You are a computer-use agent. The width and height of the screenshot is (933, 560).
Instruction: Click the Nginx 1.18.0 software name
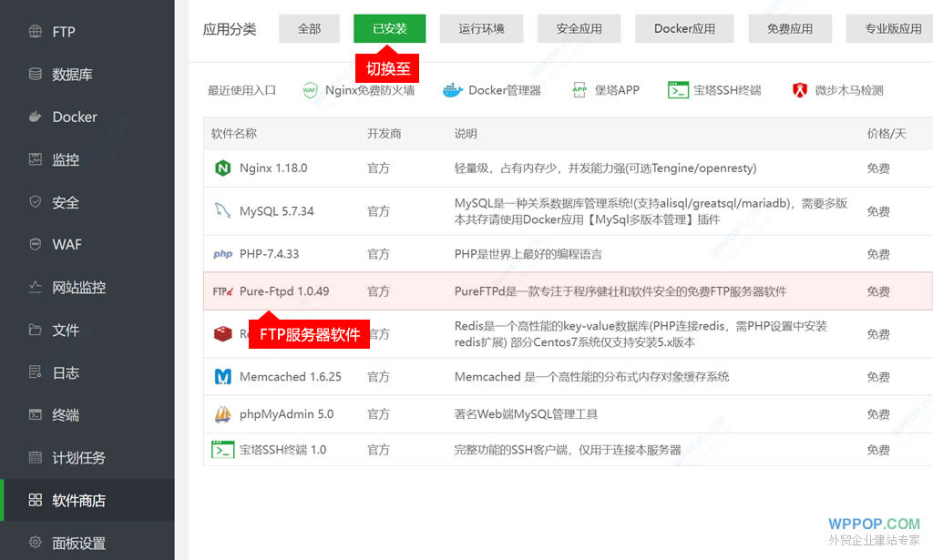(273, 168)
